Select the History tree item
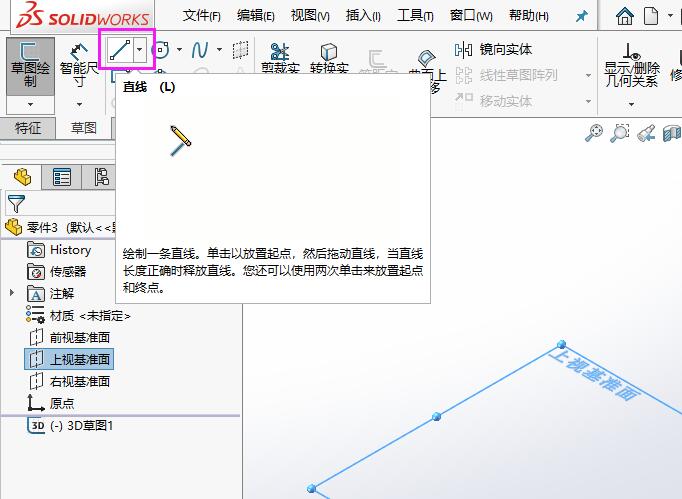 point(59,250)
